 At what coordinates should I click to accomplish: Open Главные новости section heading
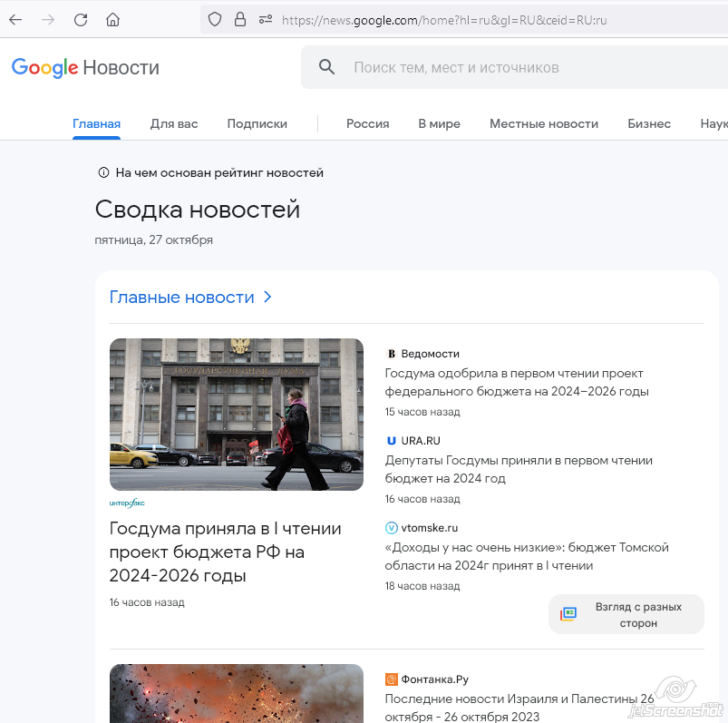182,297
